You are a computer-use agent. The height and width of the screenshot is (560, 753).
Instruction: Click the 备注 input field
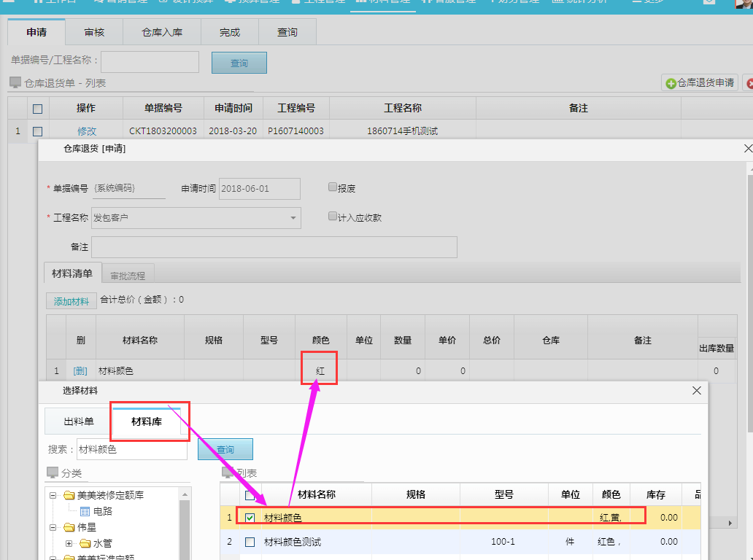[274, 247]
